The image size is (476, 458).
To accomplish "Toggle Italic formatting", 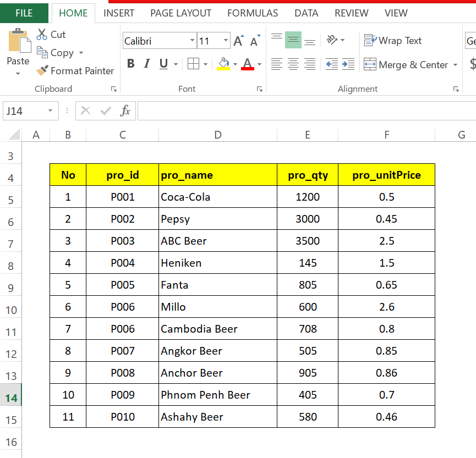I will click(147, 64).
